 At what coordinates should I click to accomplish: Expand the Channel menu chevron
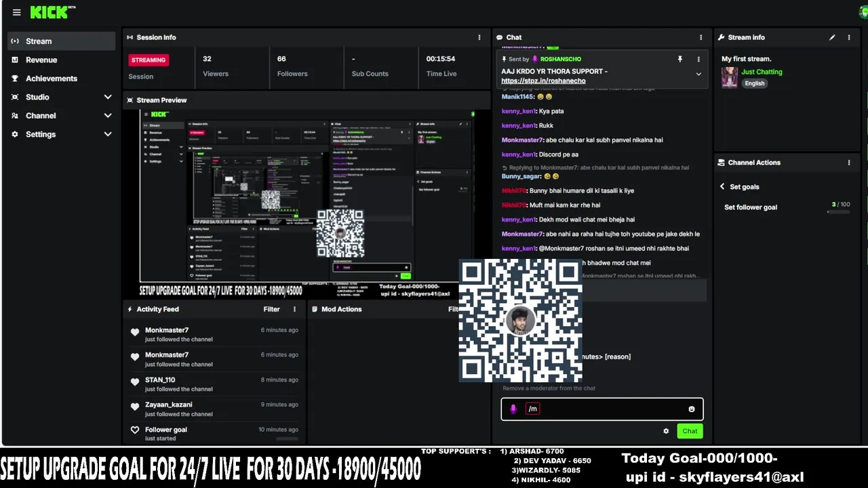(x=107, y=116)
